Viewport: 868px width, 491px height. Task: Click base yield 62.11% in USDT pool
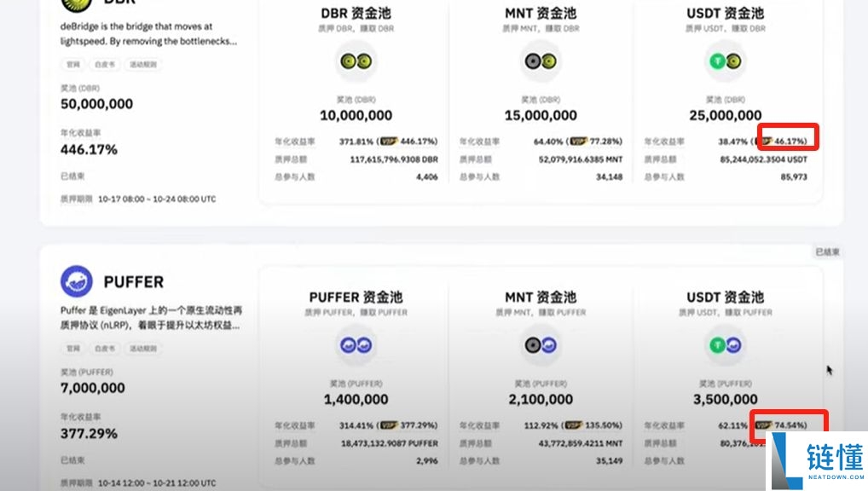733,425
